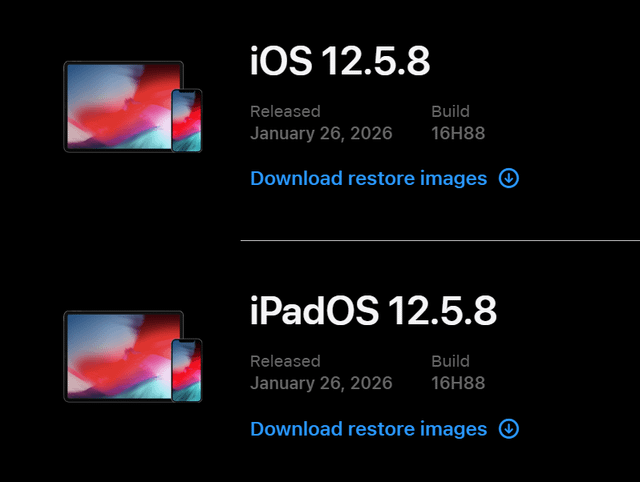Select the iOS 12.5.8 heading
This screenshot has height=482, width=640.
click(x=340, y=62)
